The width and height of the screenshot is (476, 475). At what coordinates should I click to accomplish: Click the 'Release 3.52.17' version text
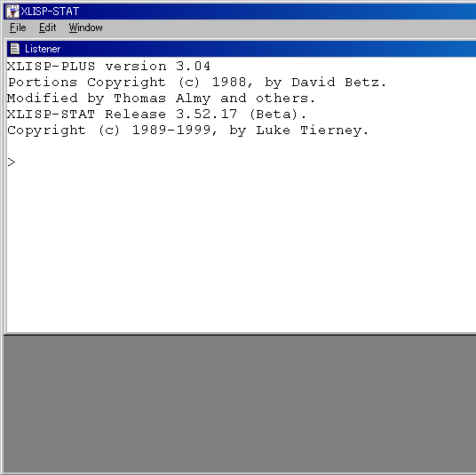point(171,115)
